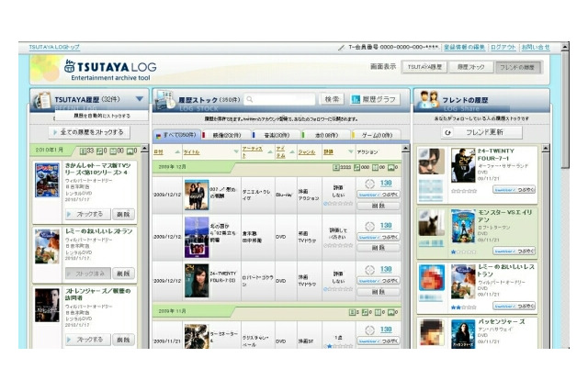Click the target icon in 24-TWENTY FOUR stock row
The width and height of the screenshot is (588, 391).
(369, 270)
